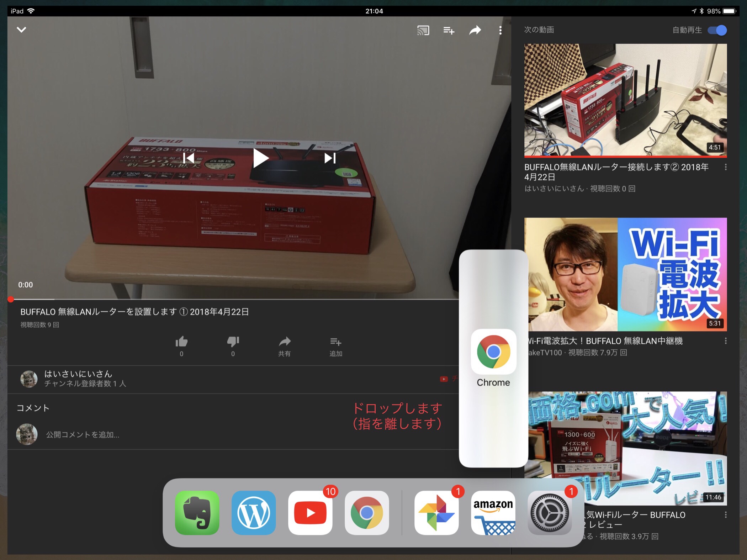Tap the 0:00 elapsed time label
The height and width of the screenshot is (560, 747).
pos(26,285)
